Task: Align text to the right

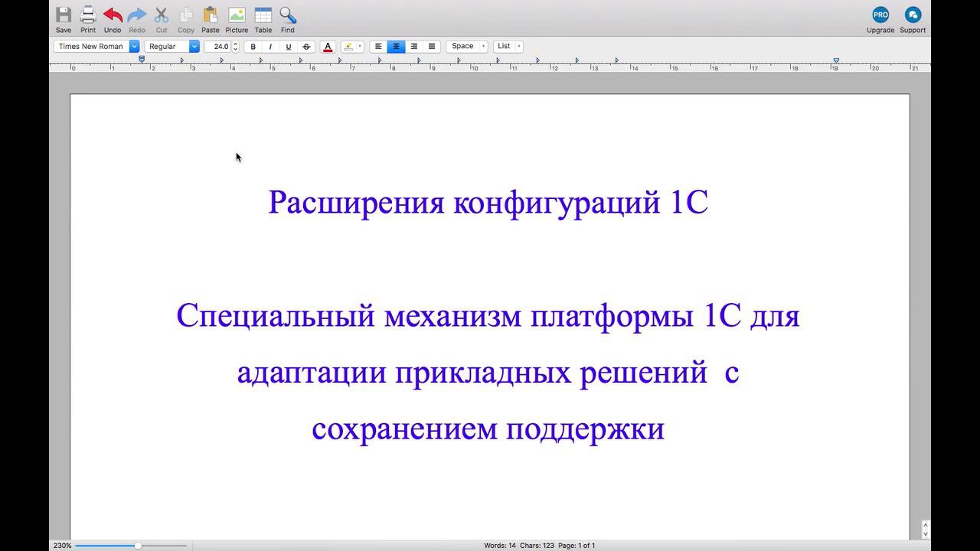Action: (x=413, y=47)
